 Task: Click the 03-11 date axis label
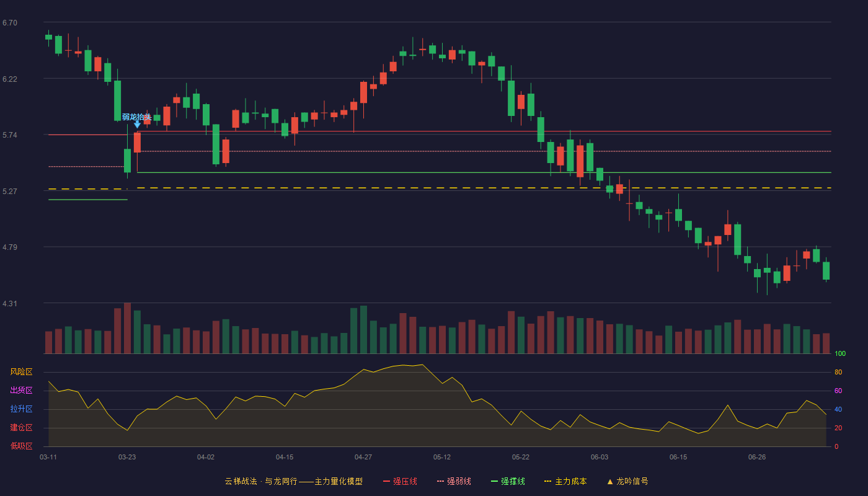click(x=48, y=457)
